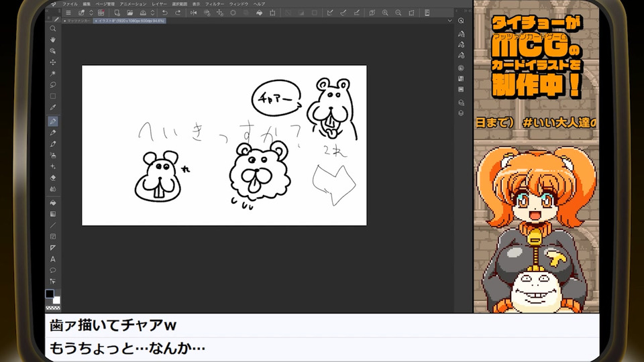Screen dimensions: 644x362
Task: Select the Eraser tool
Action: click(x=53, y=178)
